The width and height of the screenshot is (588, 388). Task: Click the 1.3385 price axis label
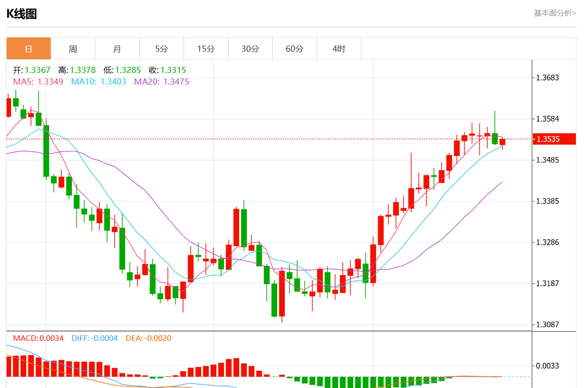point(547,201)
